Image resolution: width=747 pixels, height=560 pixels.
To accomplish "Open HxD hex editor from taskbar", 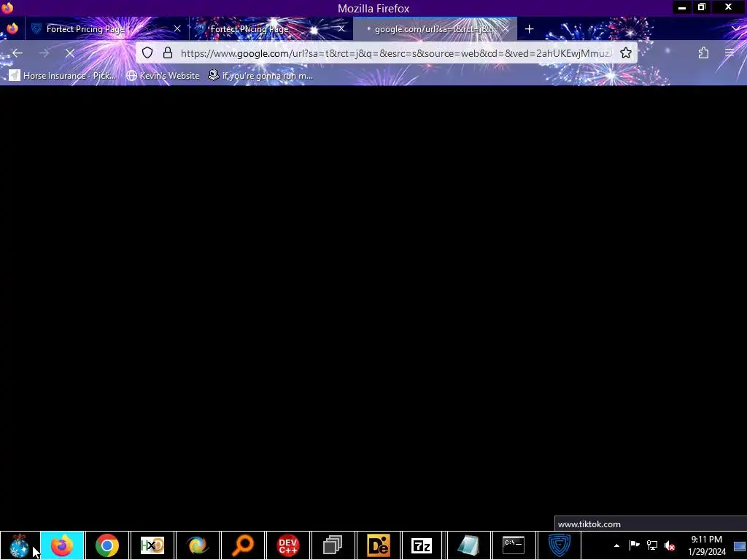I will click(x=152, y=545).
